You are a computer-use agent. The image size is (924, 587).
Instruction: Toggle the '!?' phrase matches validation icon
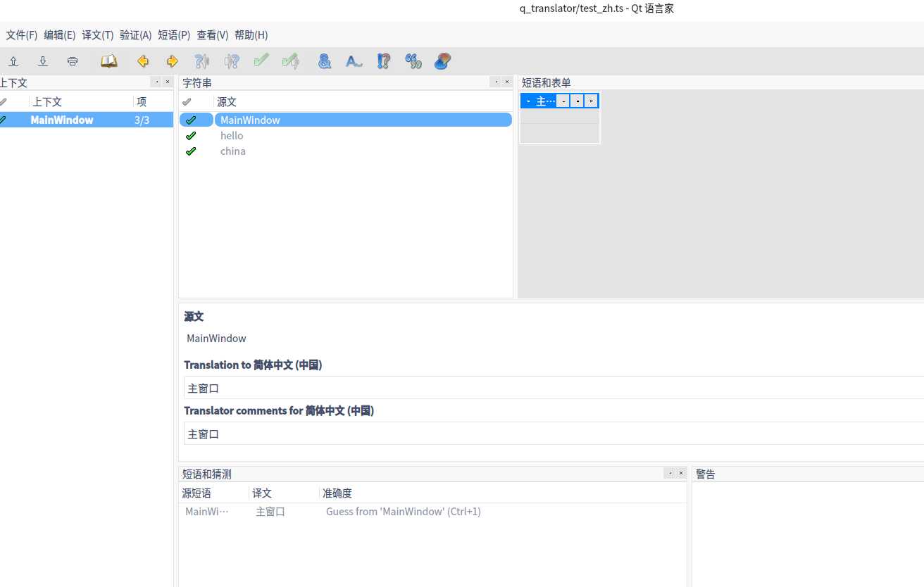coord(383,61)
